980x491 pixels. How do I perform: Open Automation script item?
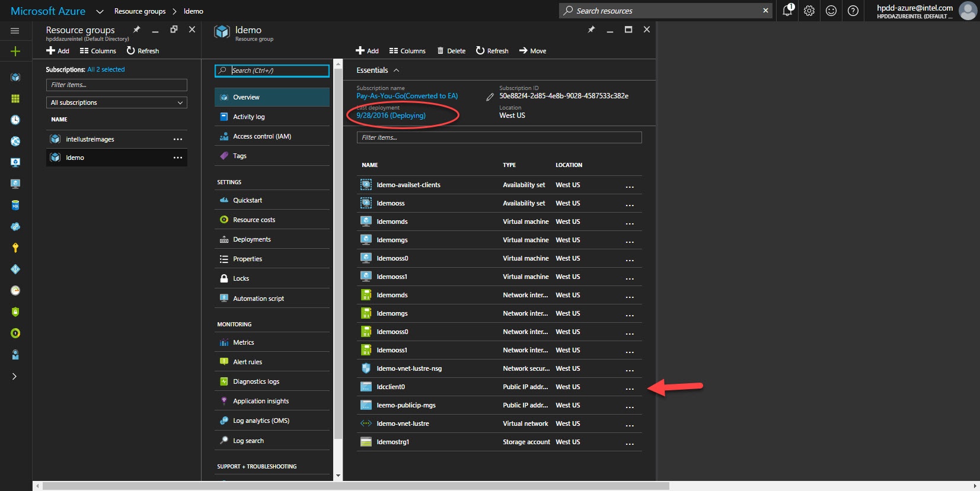[x=272, y=299]
